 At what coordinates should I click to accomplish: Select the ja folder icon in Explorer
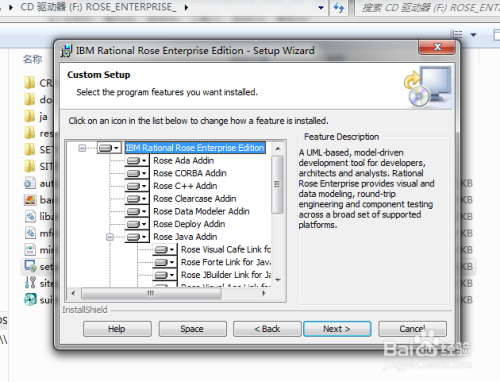29,116
